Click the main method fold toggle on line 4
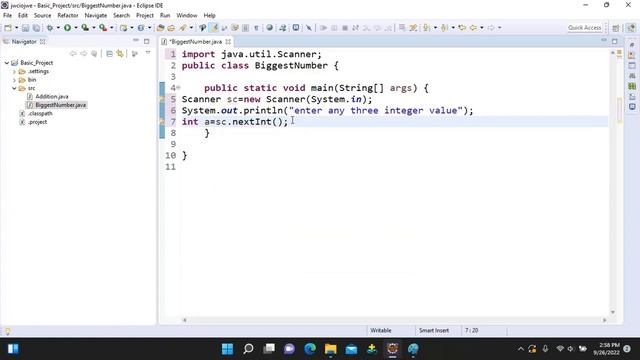 click(178, 87)
